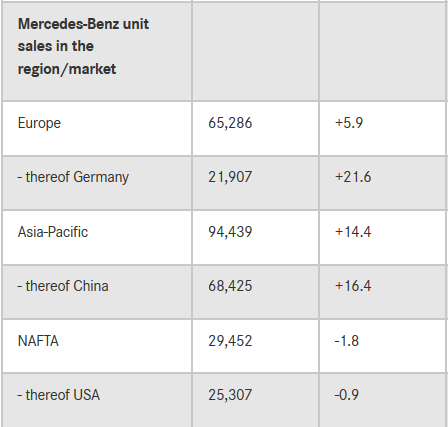Click the Asia-Pacific change value +14.4

(353, 232)
